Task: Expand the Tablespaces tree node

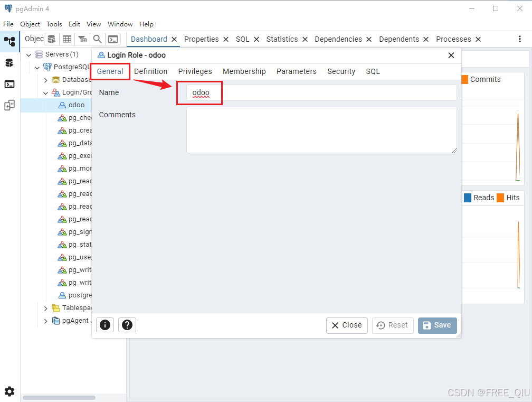Action: (46, 308)
